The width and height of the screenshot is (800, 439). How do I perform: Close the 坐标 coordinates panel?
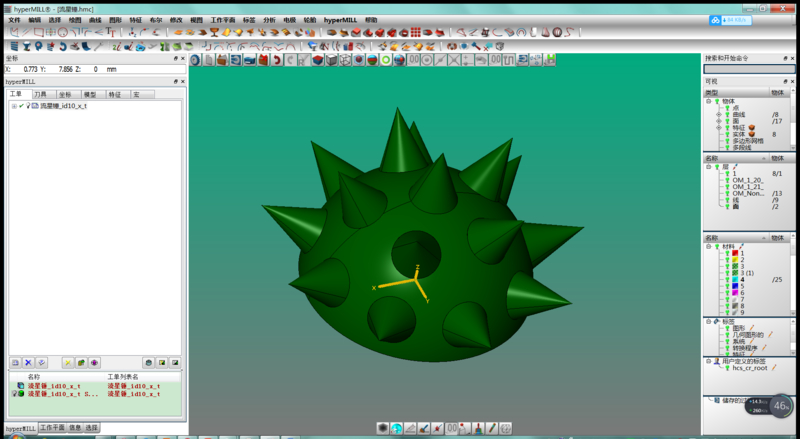click(183, 58)
